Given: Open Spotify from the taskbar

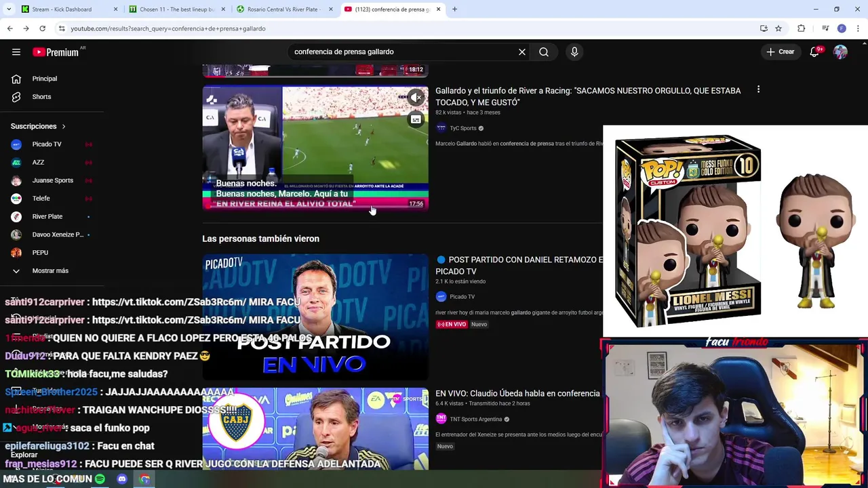Looking at the screenshot, I should [100, 479].
